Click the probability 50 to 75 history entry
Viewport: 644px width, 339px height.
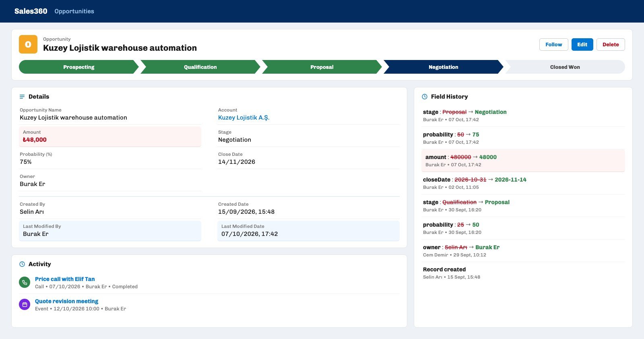[x=523, y=138]
